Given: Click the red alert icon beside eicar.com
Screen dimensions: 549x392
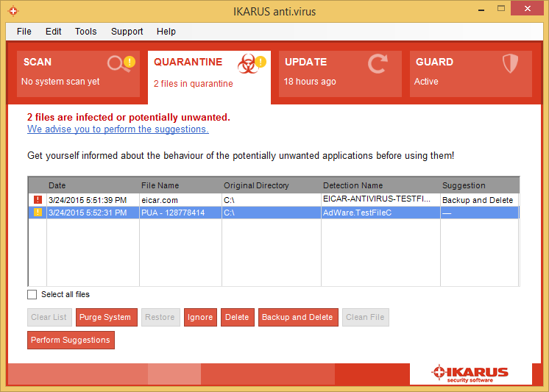Looking at the screenshot, I should pos(38,200).
